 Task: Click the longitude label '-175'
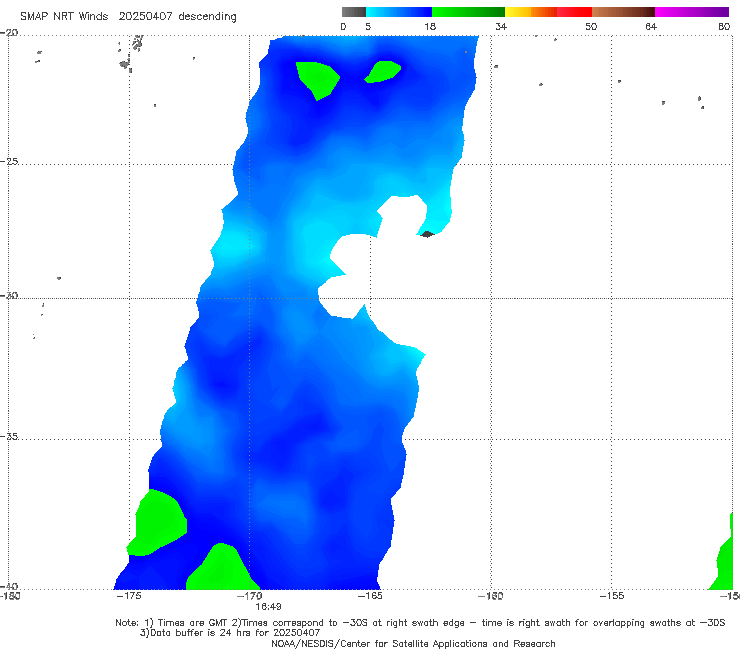click(x=129, y=596)
